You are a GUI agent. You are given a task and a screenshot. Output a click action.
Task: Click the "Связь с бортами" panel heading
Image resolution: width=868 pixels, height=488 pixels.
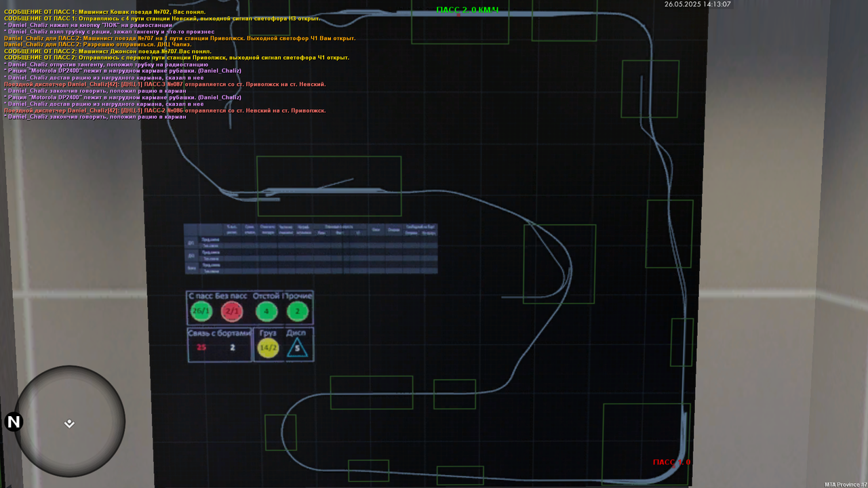pyautogui.click(x=220, y=333)
